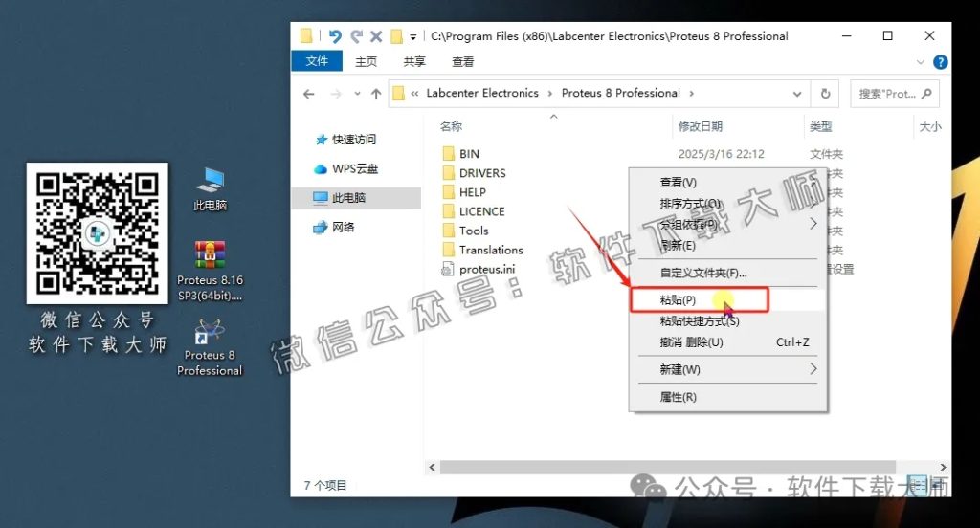Image resolution: width=980 pixels, height=528 pixels.
Task: Expand 新建(W) submenu
Action: click(x=727, y=370)
